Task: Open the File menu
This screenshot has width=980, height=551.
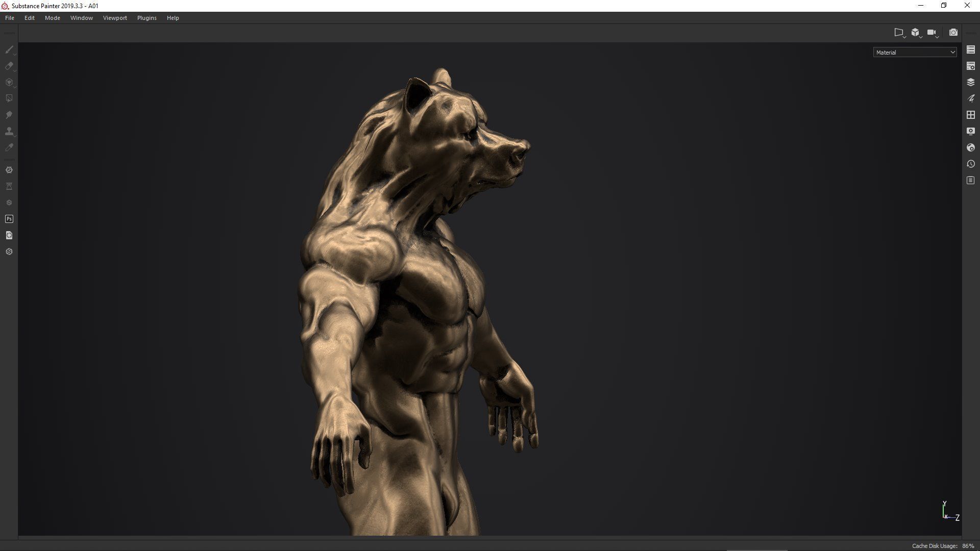Action: (10, 18)
